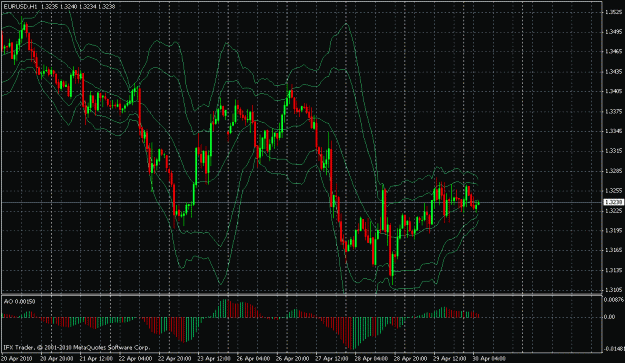Click the 21 Apr 12:00 time label
The width and height of the screenshot is (625, 363).
click(x=96, y=359)
